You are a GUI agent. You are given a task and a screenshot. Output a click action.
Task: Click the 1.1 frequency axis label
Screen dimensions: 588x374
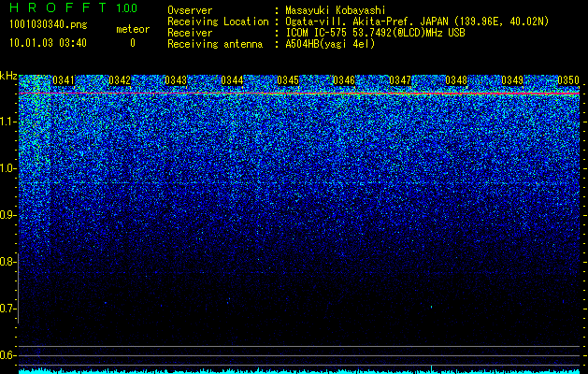8,122
